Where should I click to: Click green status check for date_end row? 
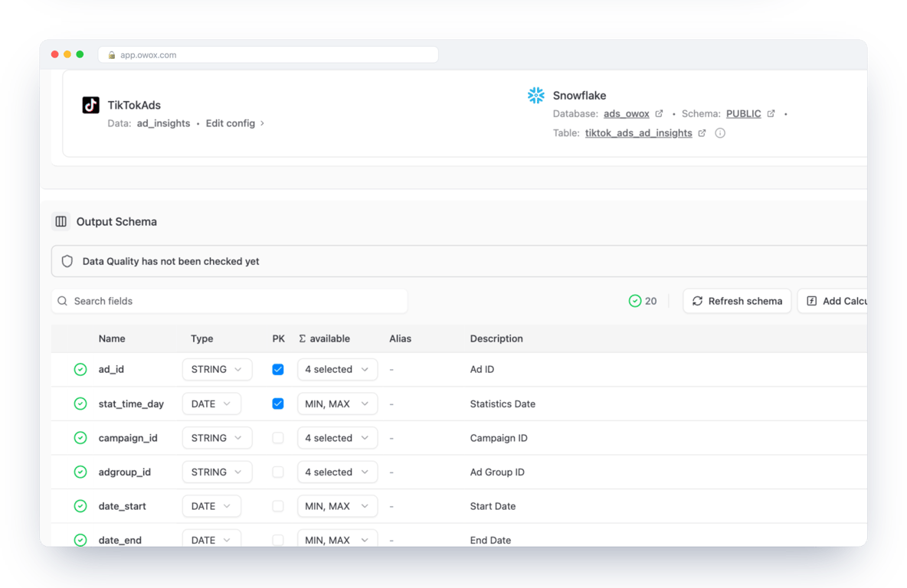80,540
